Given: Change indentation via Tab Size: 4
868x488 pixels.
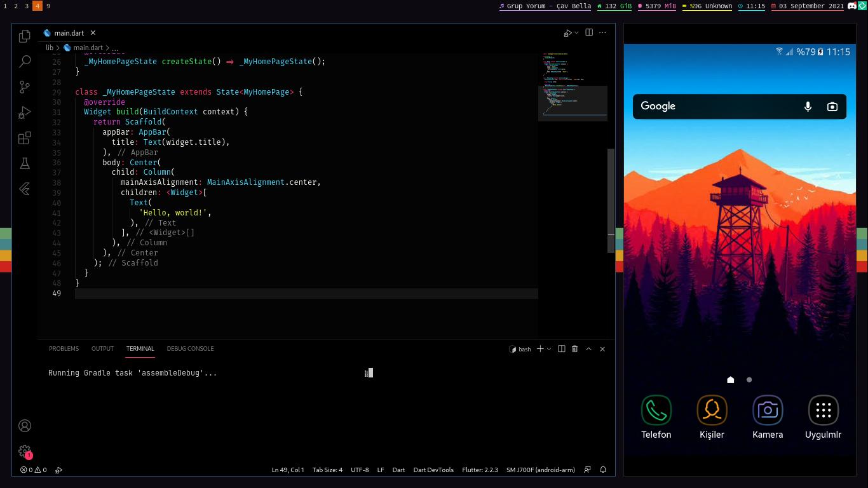Looking at the screenshot, I should coord(327,470).
